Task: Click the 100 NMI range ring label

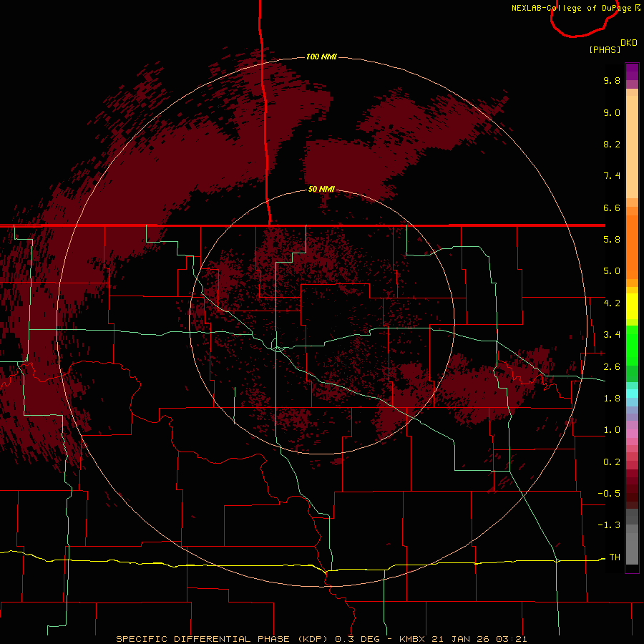Action: (x=321, y=57)
